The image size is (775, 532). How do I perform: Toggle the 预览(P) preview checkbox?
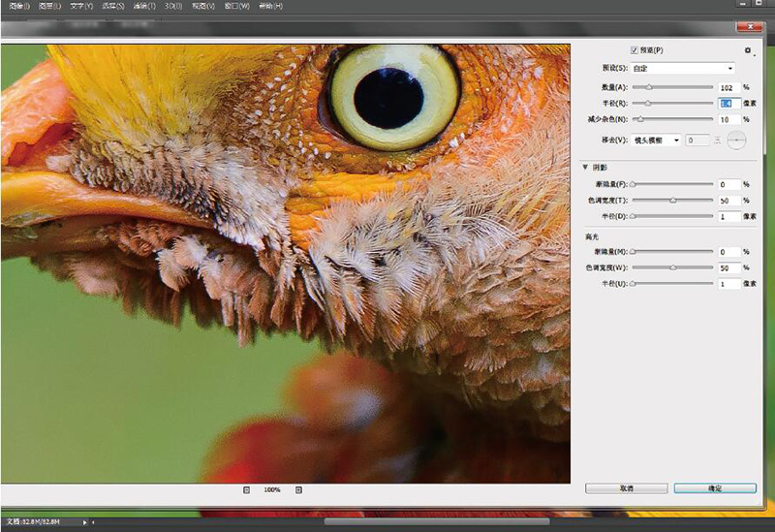(635, 50)
